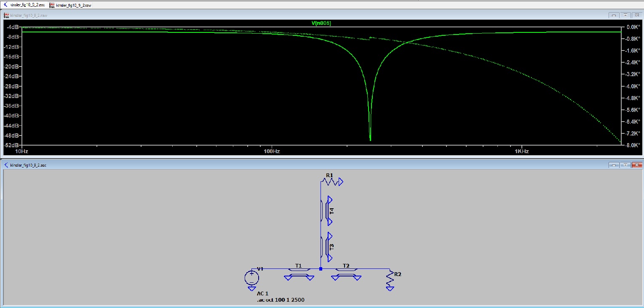Select transmission line T2 symbol
This screenshot has height=308, width=644.
click(x=346, y=273)
